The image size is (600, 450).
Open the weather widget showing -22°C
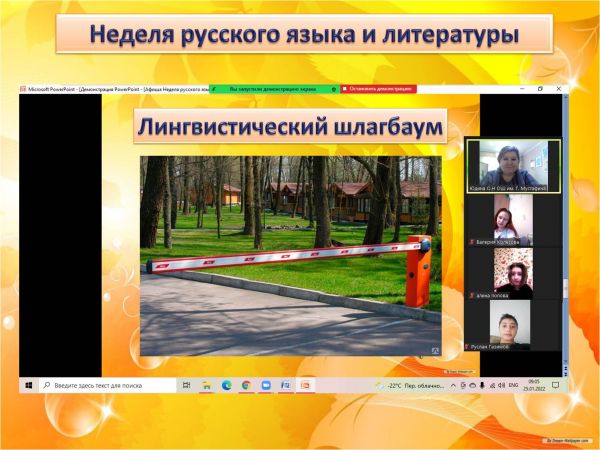[x=400, y=384]
